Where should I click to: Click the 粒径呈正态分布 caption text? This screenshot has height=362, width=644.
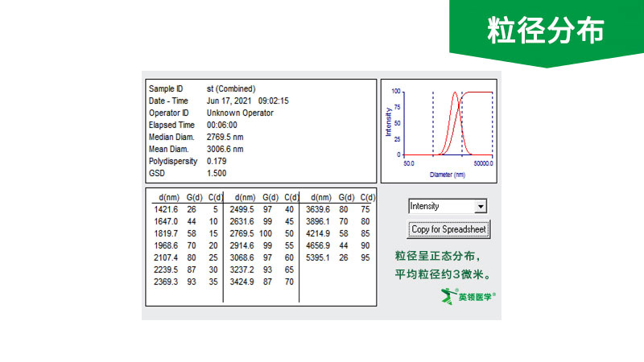click(x=438, y=257)
